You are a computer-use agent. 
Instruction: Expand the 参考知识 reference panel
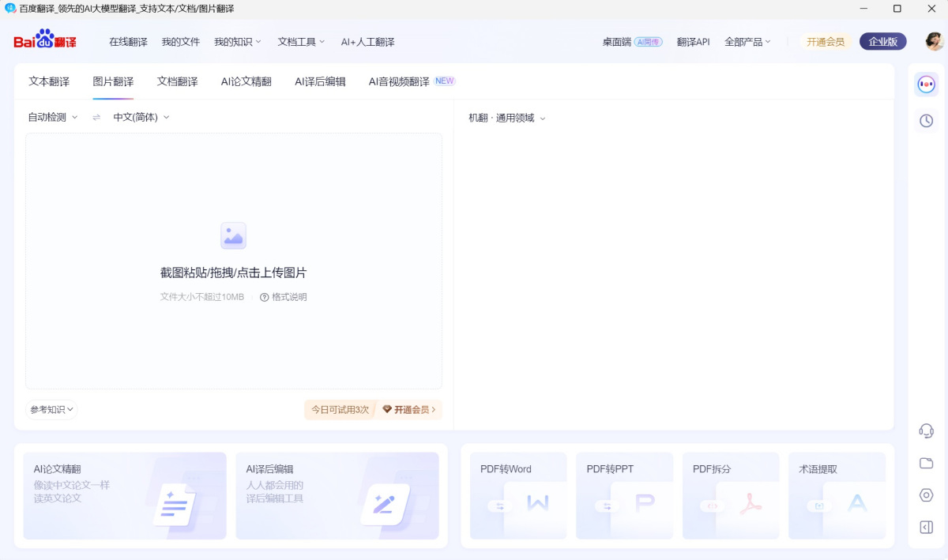tap(51, 409)
